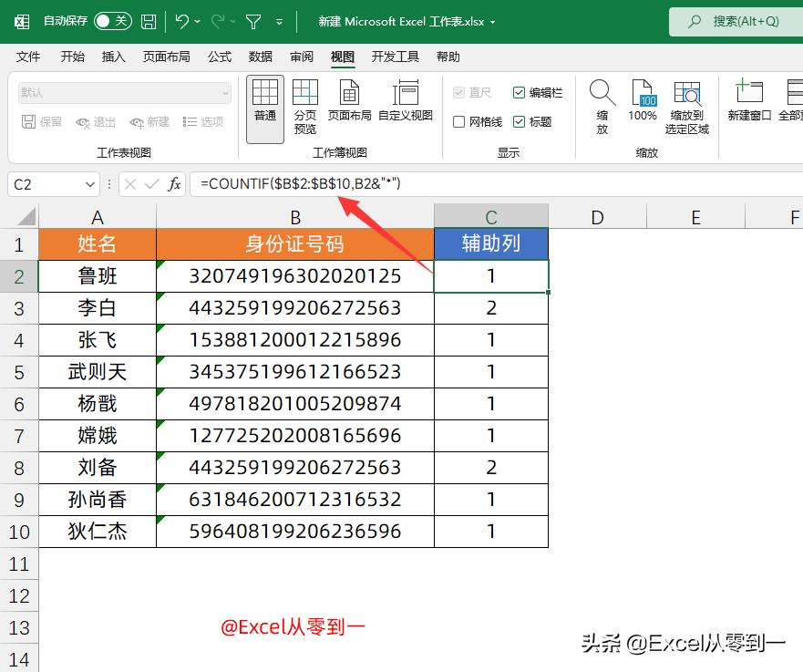Click the fx insert function icon
The height and width of the screenshot is (672, 803).
pos(176,183)
